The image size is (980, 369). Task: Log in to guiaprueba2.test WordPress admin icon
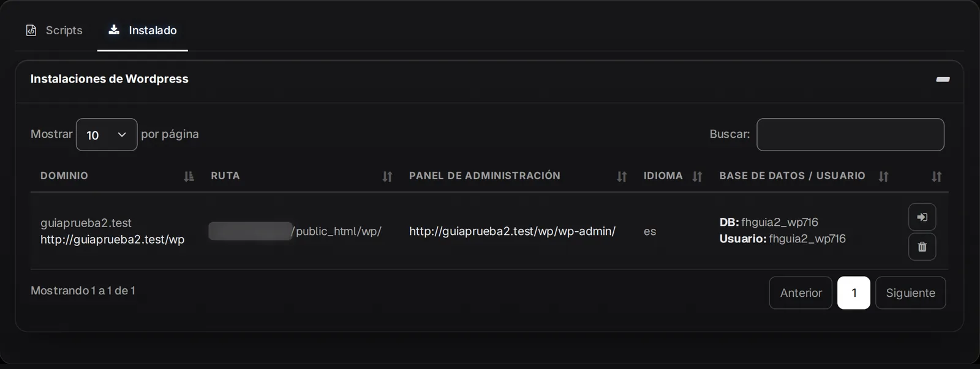tap(922, 217)
